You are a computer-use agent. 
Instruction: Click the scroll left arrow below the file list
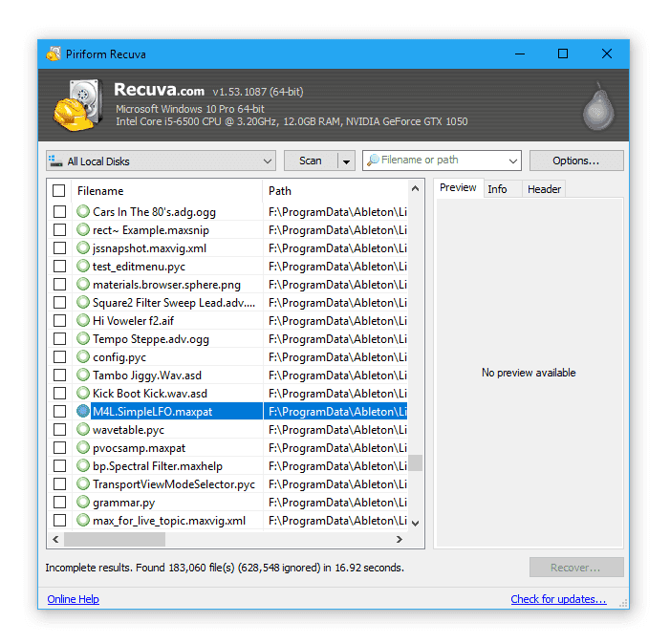55,539
